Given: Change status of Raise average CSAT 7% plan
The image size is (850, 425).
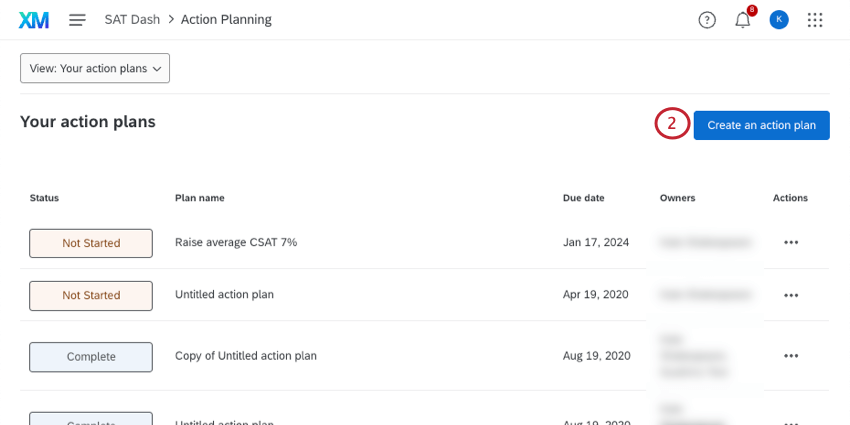Looking at the screenshot, I should [91, 243].
